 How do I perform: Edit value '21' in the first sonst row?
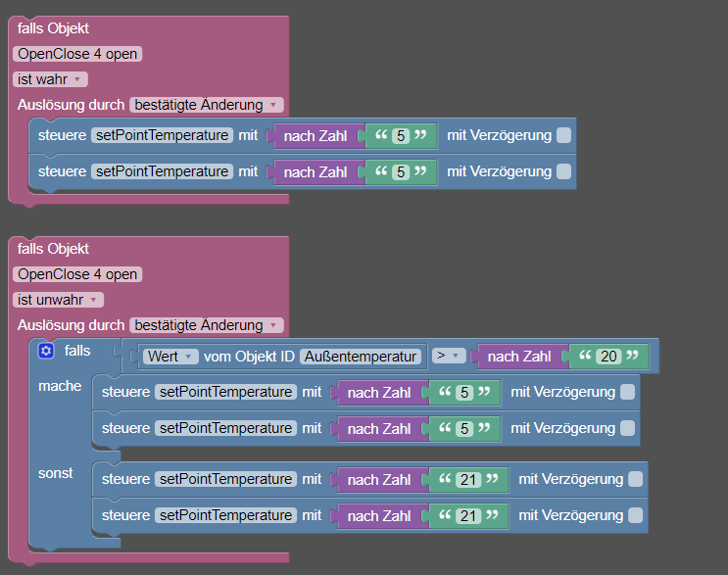pyautogui.click(x=468, y=480)
